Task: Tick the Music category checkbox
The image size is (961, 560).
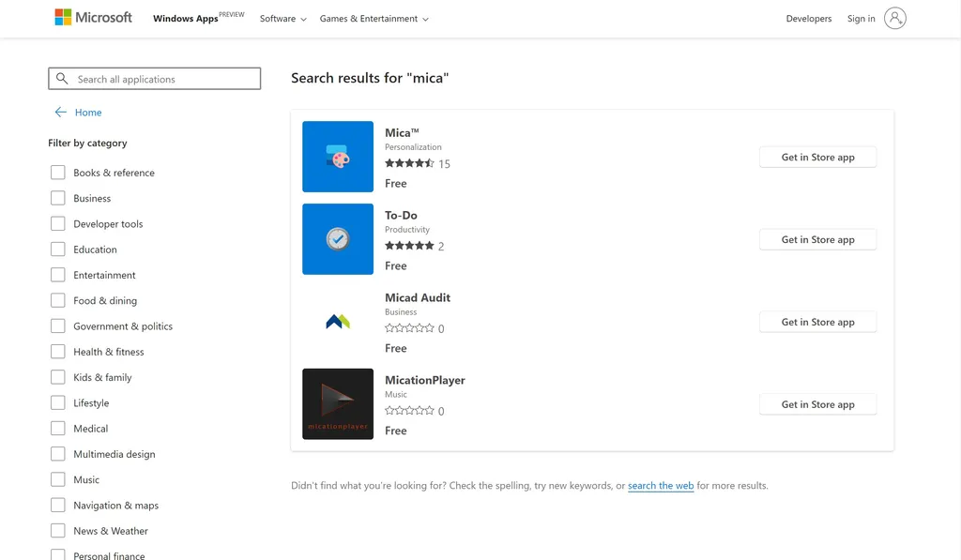Action: click(x=57, y=479)
